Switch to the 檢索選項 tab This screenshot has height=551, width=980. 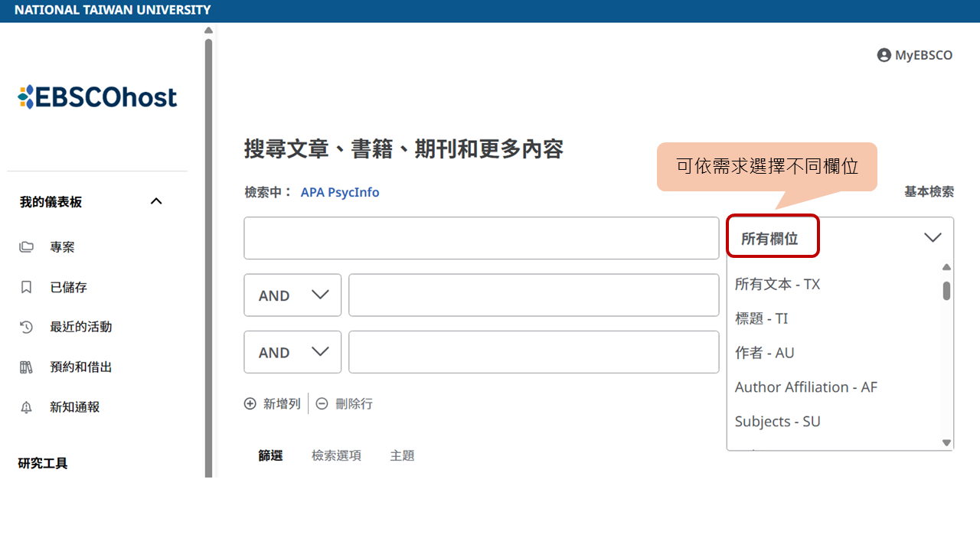(336, 455)
